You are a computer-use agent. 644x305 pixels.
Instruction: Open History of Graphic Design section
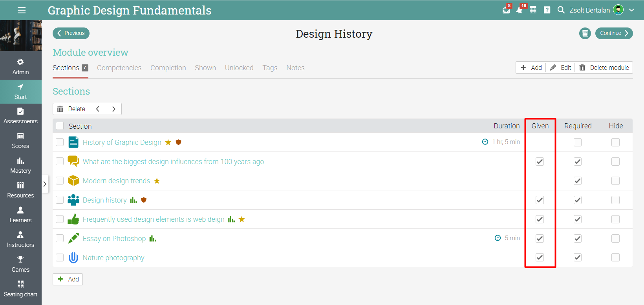tap(122, 142)
